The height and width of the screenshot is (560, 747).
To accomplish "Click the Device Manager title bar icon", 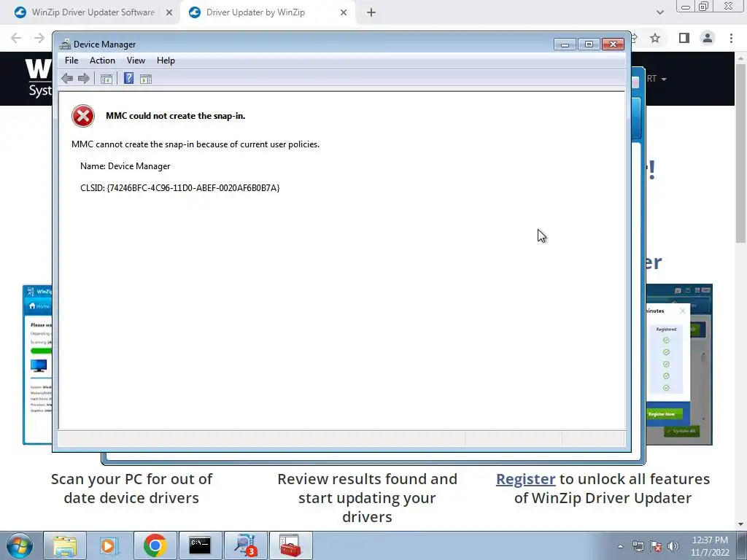I will coord(65,44).
